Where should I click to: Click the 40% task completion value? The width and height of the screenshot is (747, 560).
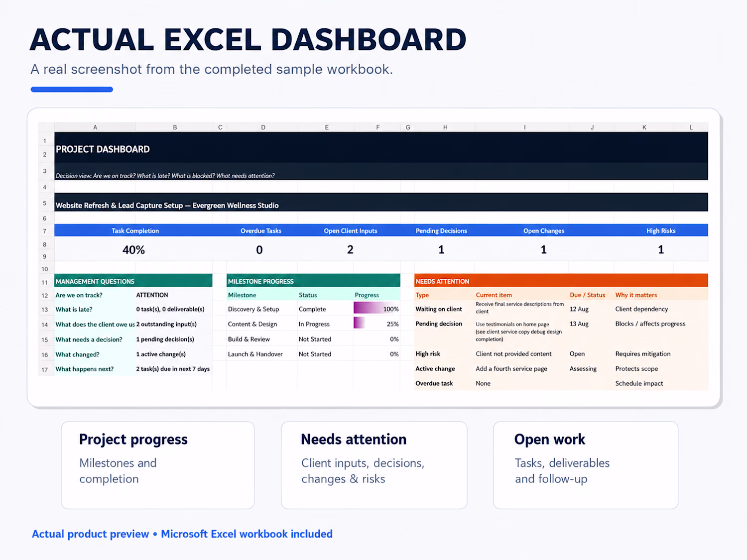coord(133,250)
